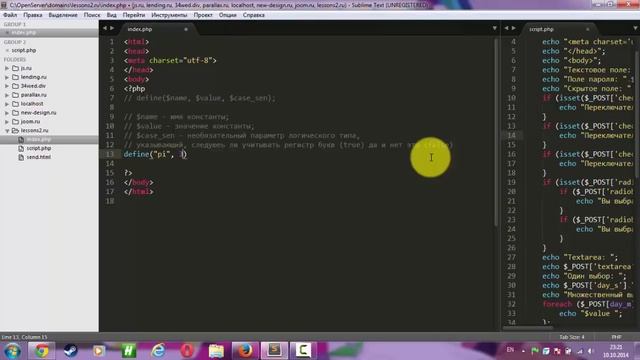Open Google Chrome from taskbar
The height and width of the screenshot is (360, 640).
pos(41,351)
